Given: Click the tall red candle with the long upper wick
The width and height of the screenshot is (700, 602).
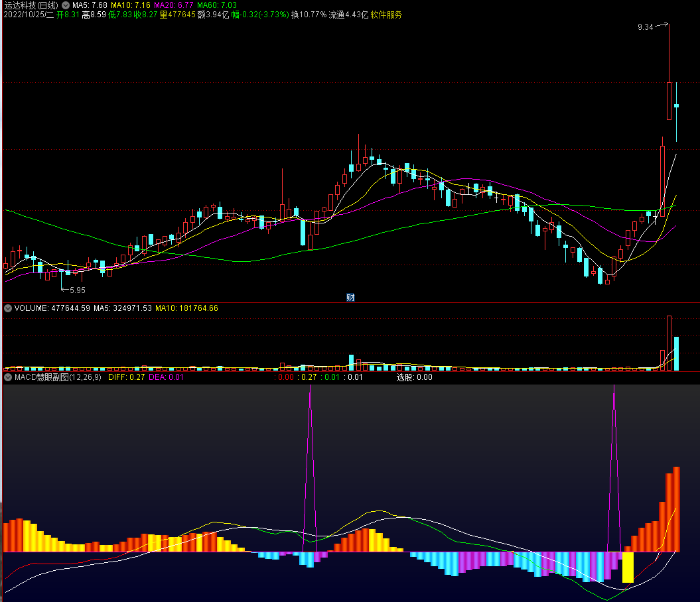Looking at the screenshot, I should click(669, 101).
